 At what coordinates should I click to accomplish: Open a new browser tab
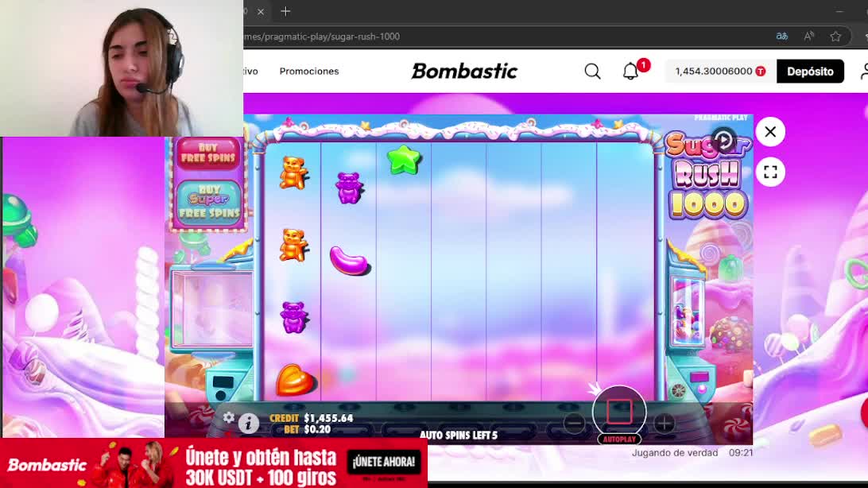pos(285,11)
